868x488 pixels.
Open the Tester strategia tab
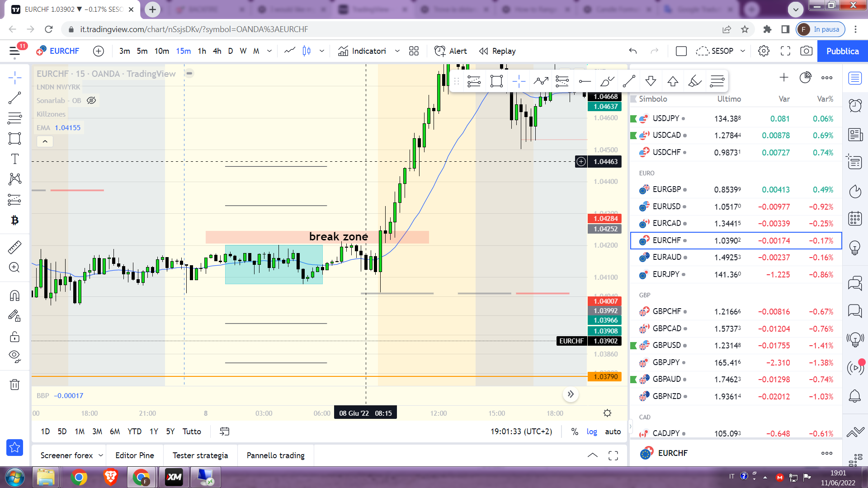[200, 455]
